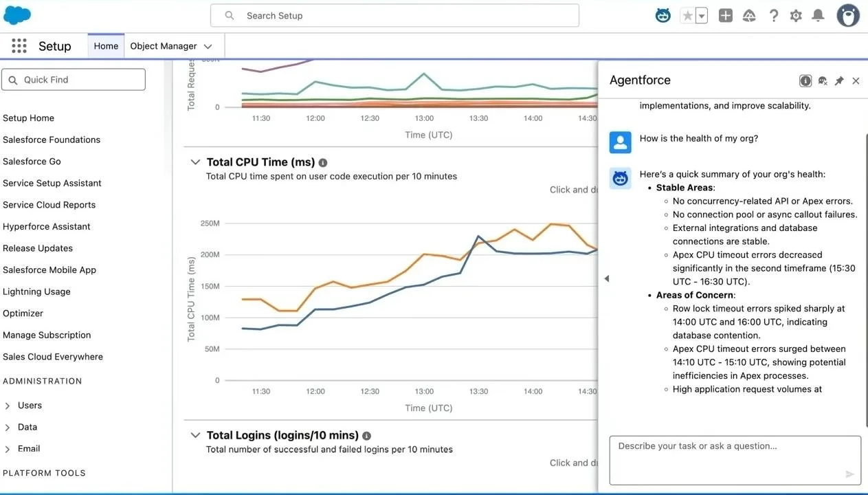Viewport: 868px width, 495px height.
Task: View notifications bell
Action: coord(818,16)
